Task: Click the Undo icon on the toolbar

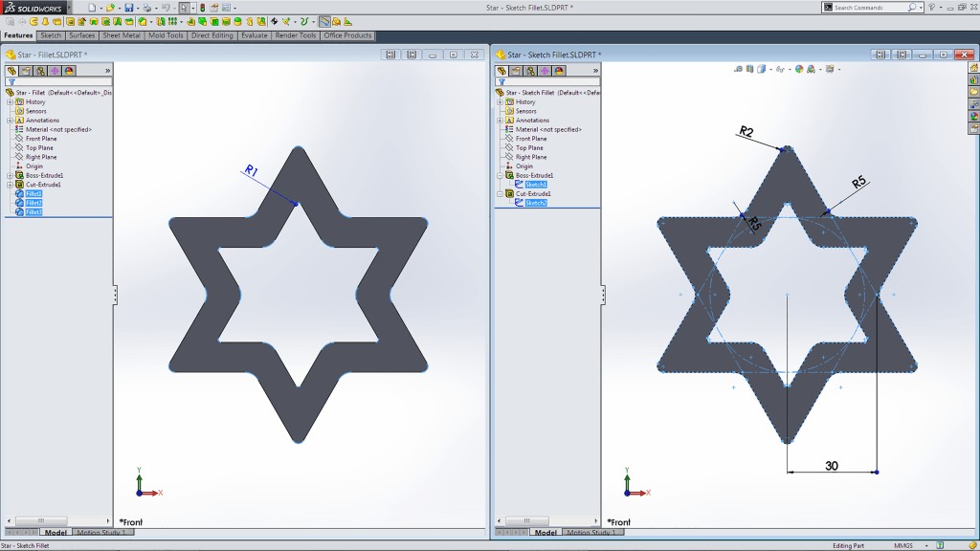Action: tap(166, 8)
